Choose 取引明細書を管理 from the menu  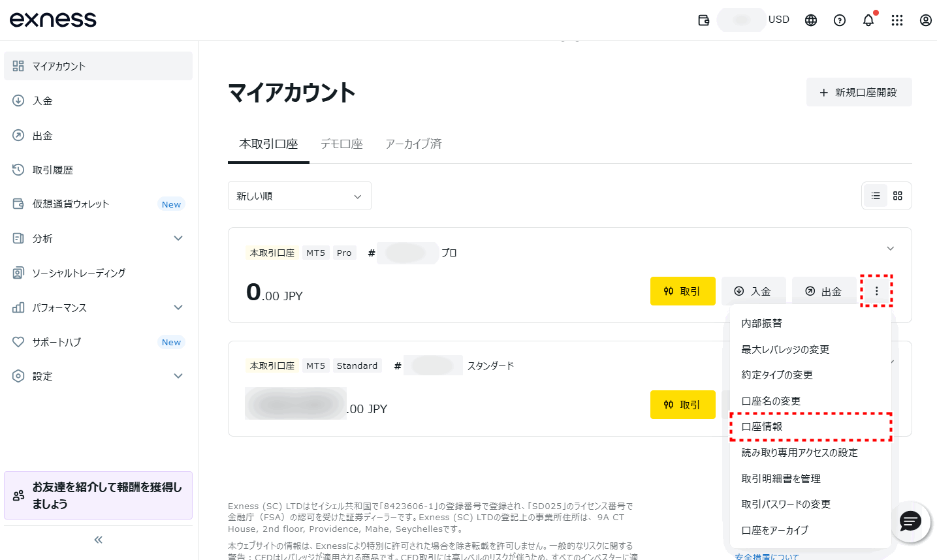coord(810,478)
